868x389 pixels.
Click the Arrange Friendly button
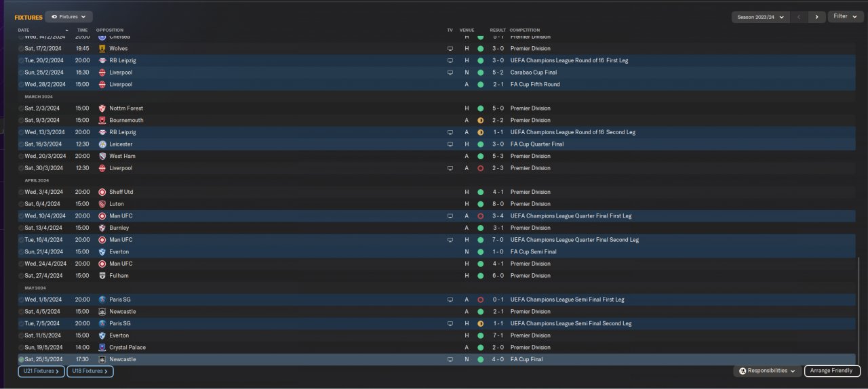point(832,371)
